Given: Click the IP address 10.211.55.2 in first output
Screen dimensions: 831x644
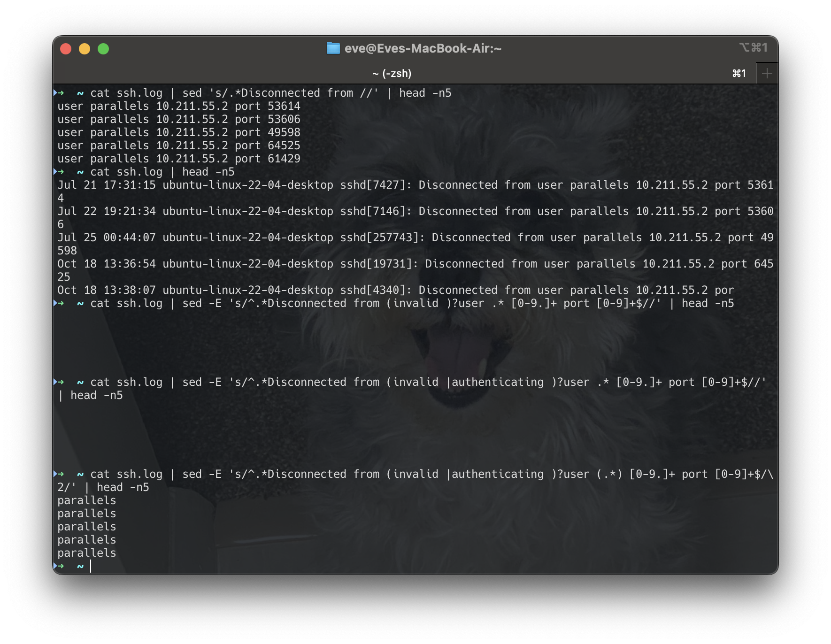Looking at the screenshot, I should tap(193, 106).
